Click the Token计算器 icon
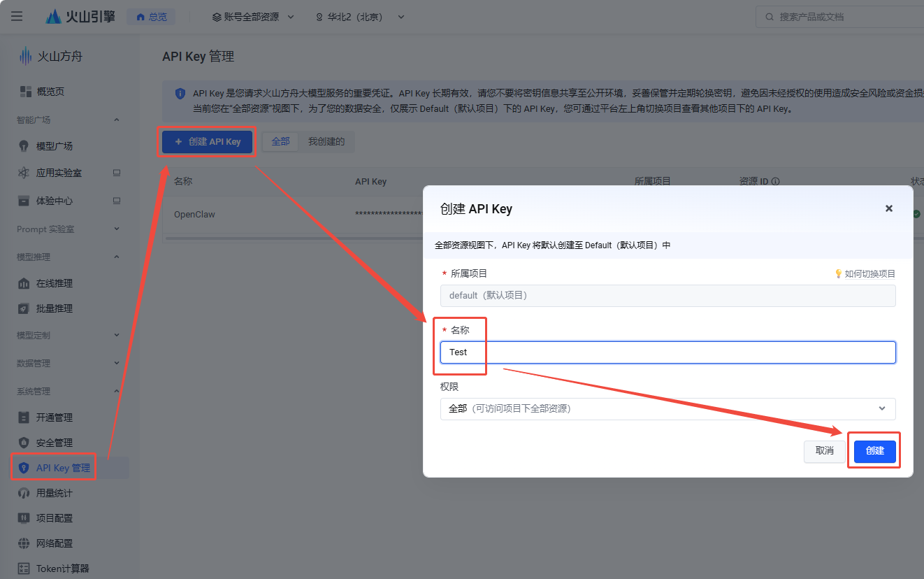The width and height of the screenshot is (924, 579). 24,569
